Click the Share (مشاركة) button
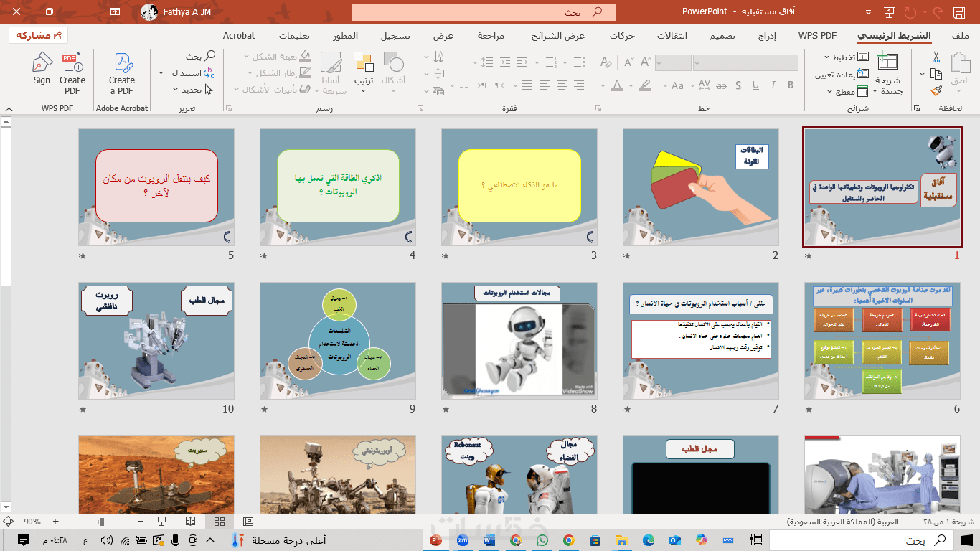Viewport: 980px width, 551px height. coord(38,35)
